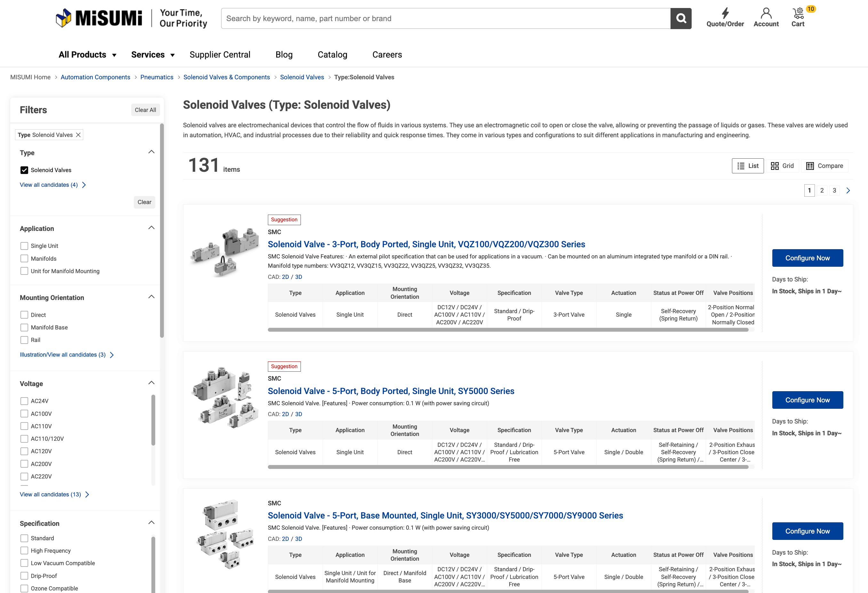The width and height of the screenshot is (868, 593).
Task: Check the Manifolds application filter
Action: 24,259
